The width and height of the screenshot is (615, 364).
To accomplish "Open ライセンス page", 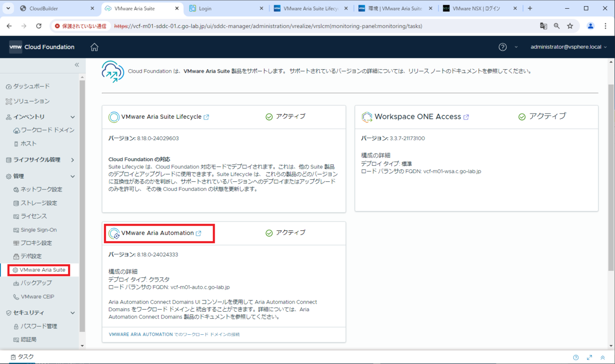I will 30,217.
